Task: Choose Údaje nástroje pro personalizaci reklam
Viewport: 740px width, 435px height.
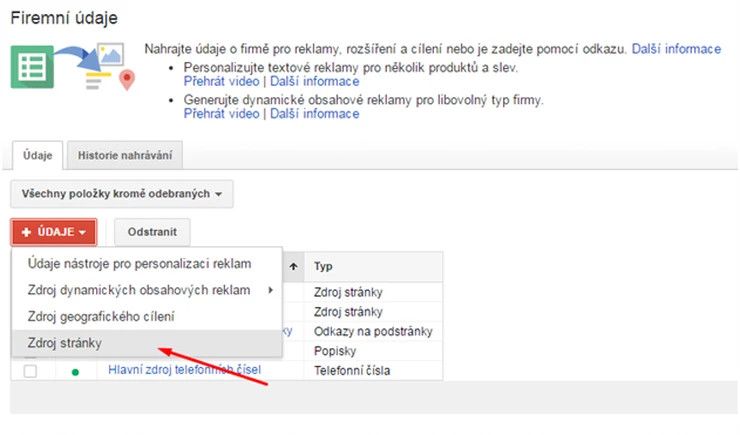Action: click(146, 263)
